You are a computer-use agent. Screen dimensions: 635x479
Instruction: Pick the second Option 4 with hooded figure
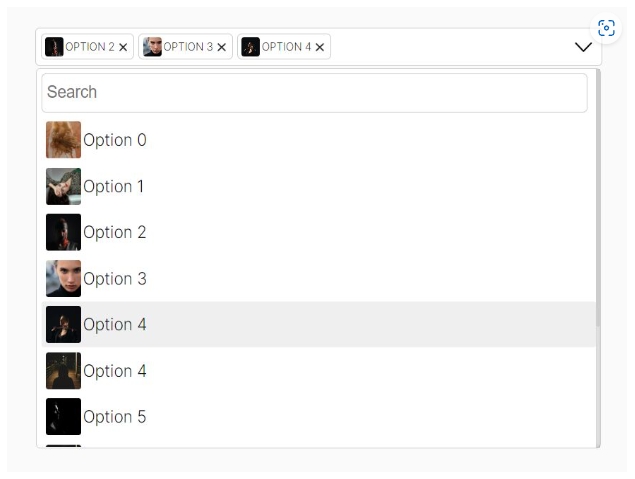(318, 370)
